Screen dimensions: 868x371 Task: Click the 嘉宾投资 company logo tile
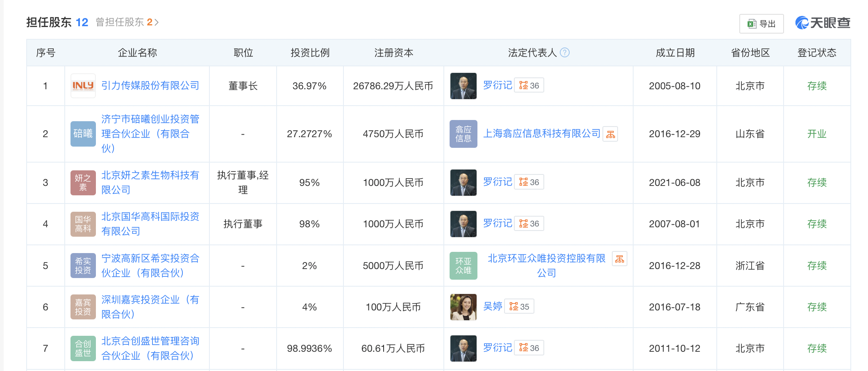click(83, 307)
